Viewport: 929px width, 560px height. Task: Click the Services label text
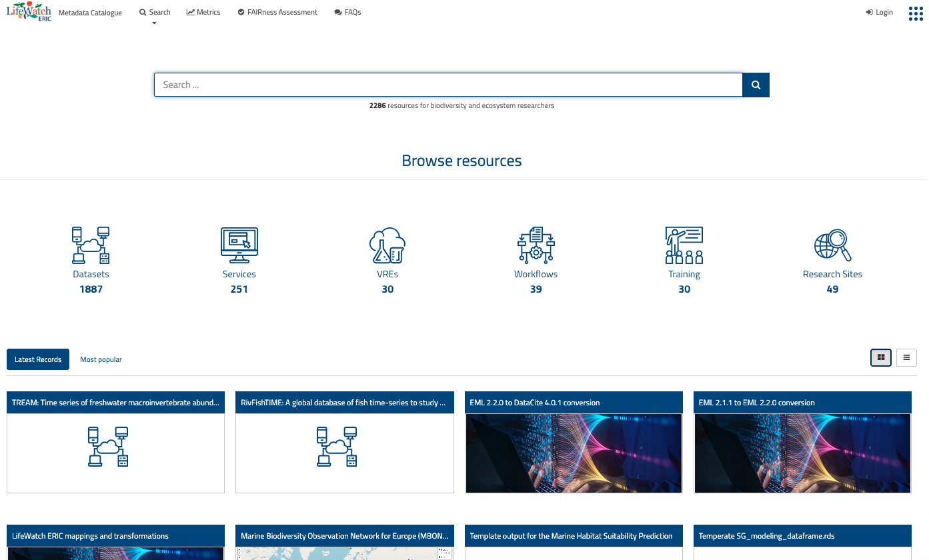tap(239, 274)
